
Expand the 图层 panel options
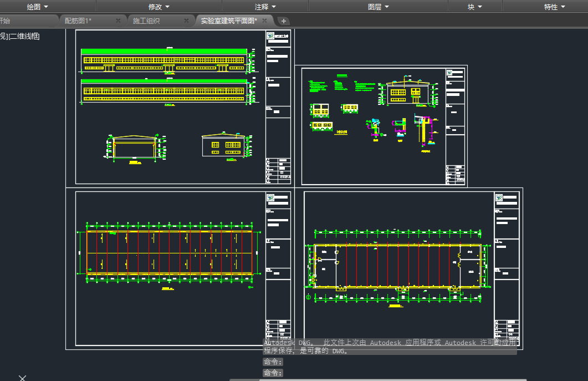(x=379, y=7)
